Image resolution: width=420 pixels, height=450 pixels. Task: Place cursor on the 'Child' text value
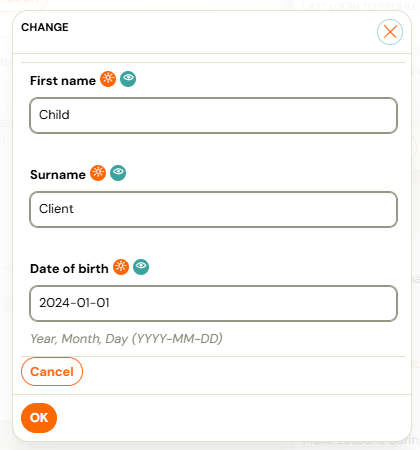click(x=54, y=115)
